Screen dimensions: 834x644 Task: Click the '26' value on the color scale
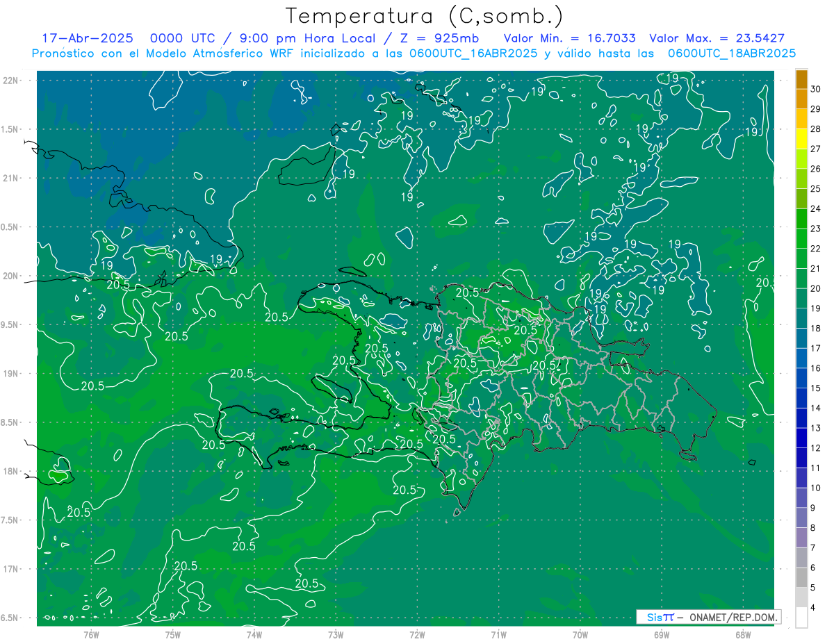tap(815, 169)
